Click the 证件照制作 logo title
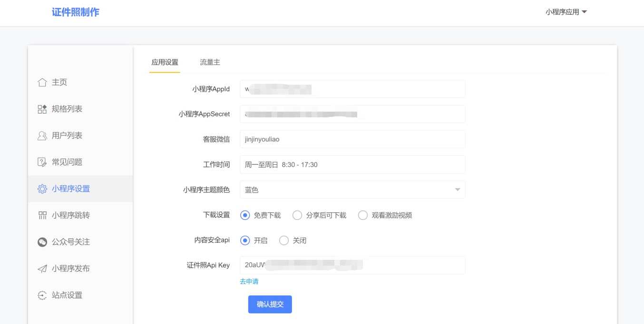This screenshot has width=644, height=324. coord(76,12)
